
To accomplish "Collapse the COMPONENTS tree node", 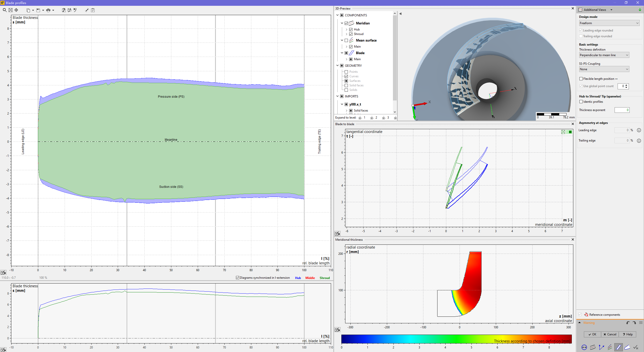I will [x=338, y=15].
